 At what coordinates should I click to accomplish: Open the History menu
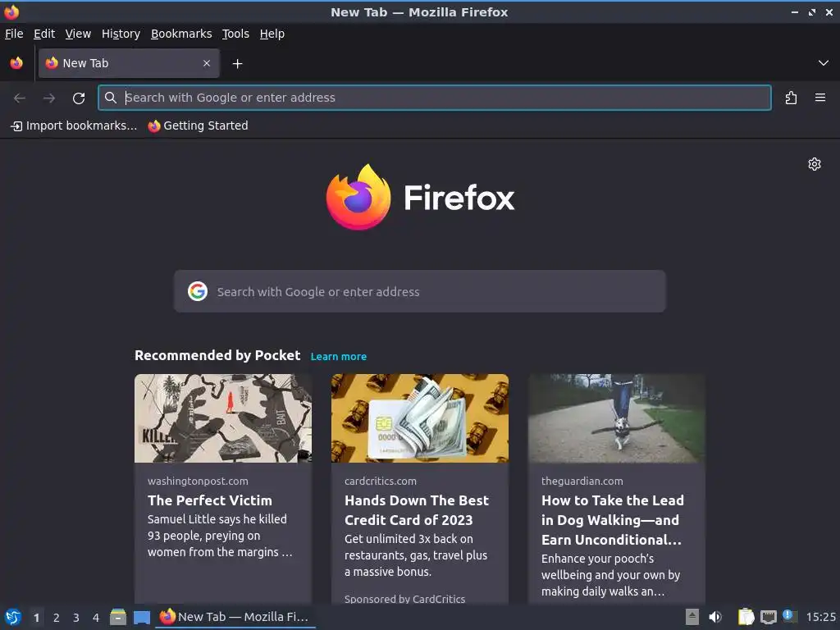coord(121,34)
